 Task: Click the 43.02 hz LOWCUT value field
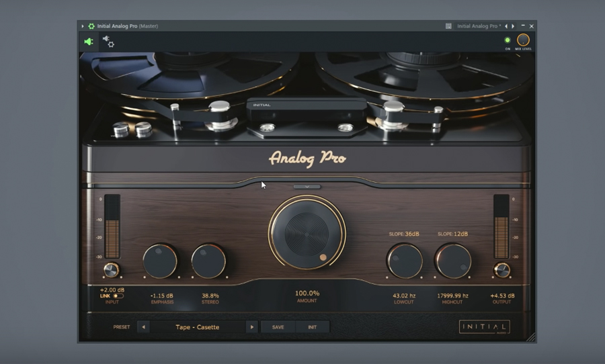point(404,295)
